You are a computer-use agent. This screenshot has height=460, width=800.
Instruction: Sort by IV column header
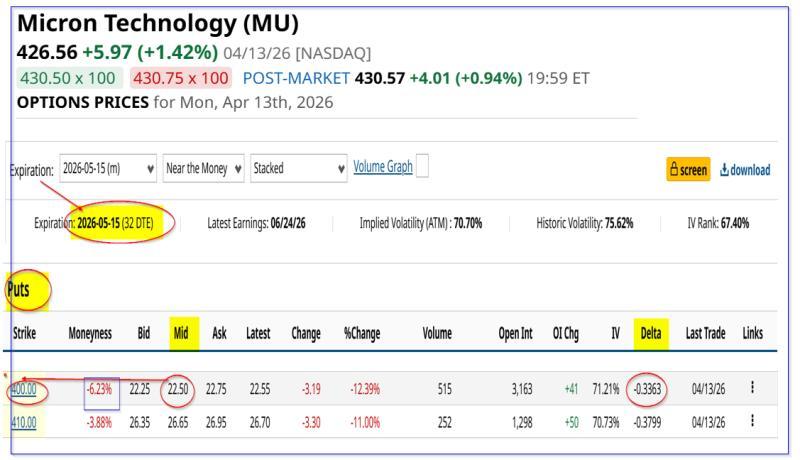(615, 334)
